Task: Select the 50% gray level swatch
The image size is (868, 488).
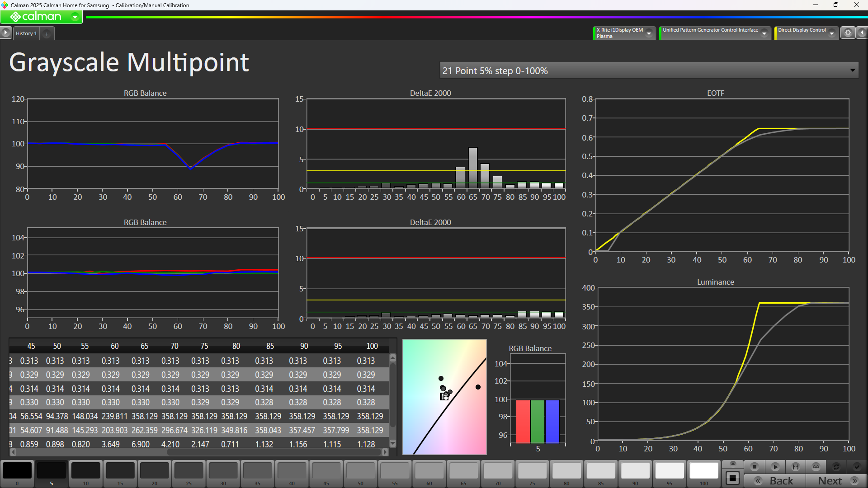Action: tap(360, 471)
